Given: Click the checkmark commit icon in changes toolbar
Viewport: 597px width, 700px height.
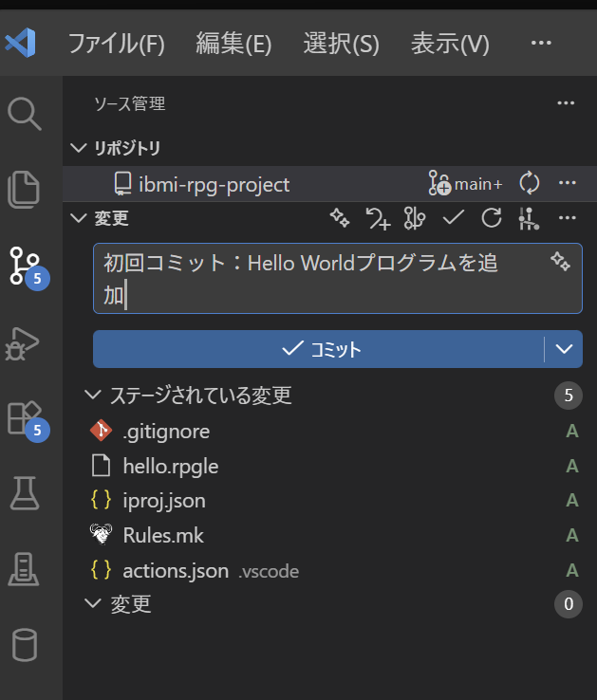Looking at the screenshot, I should pos(454,218).
